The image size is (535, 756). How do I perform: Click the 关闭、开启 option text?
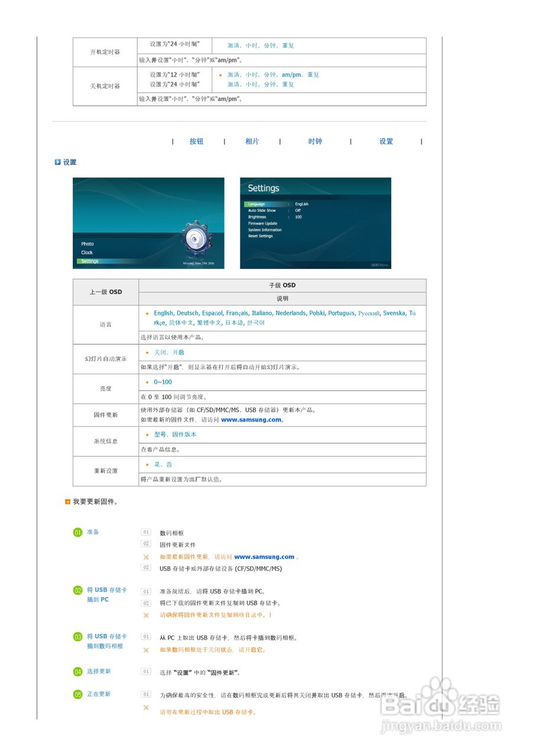tap(169, 353)
